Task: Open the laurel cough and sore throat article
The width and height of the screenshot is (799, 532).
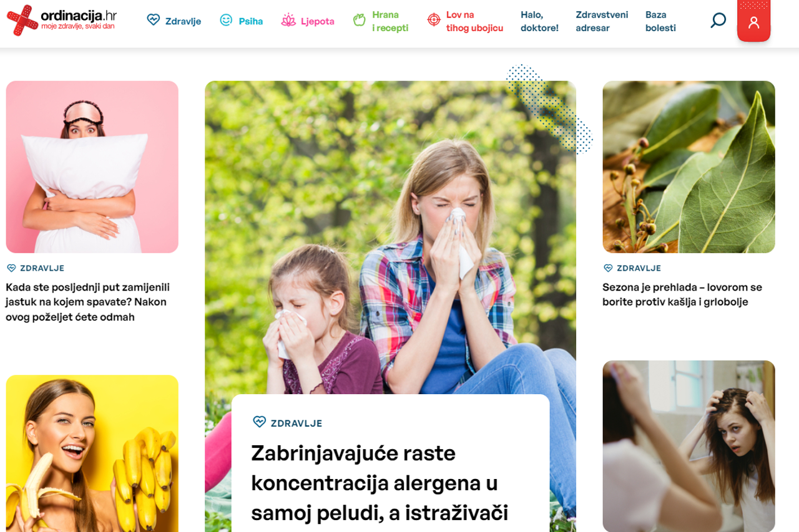Action: pos(682,294)
